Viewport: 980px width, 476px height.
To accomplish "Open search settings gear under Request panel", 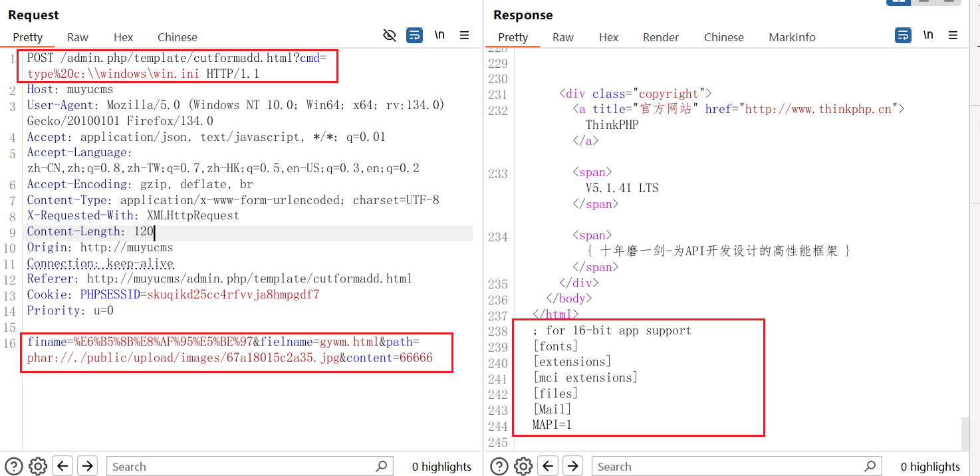I will (38, 466).
